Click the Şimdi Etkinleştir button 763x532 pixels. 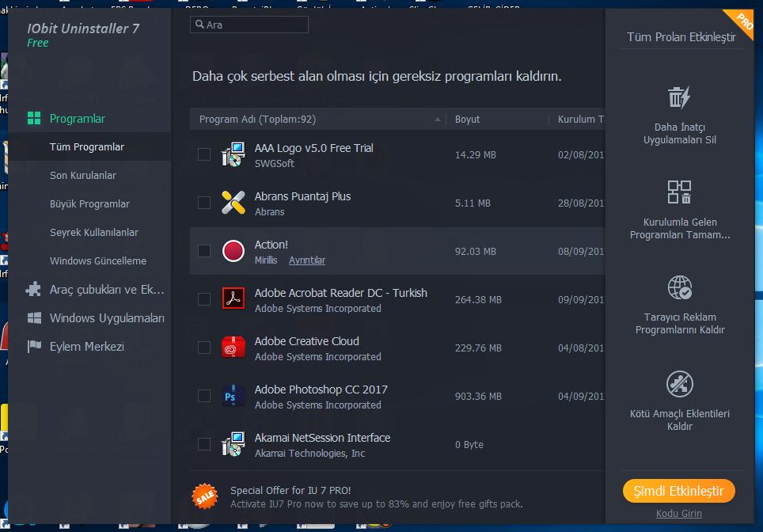tap(679, 491)
